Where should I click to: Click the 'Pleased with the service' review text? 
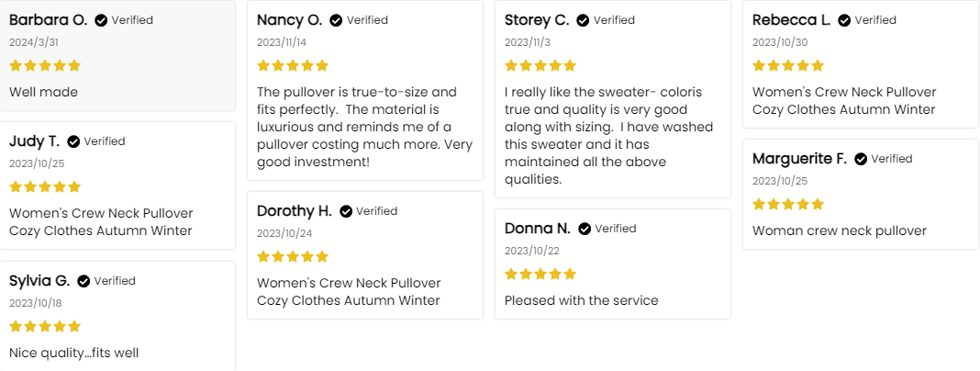point(582,300)
